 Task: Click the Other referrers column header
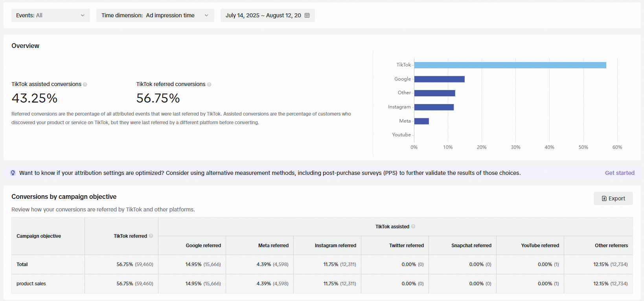coord(611,246)
